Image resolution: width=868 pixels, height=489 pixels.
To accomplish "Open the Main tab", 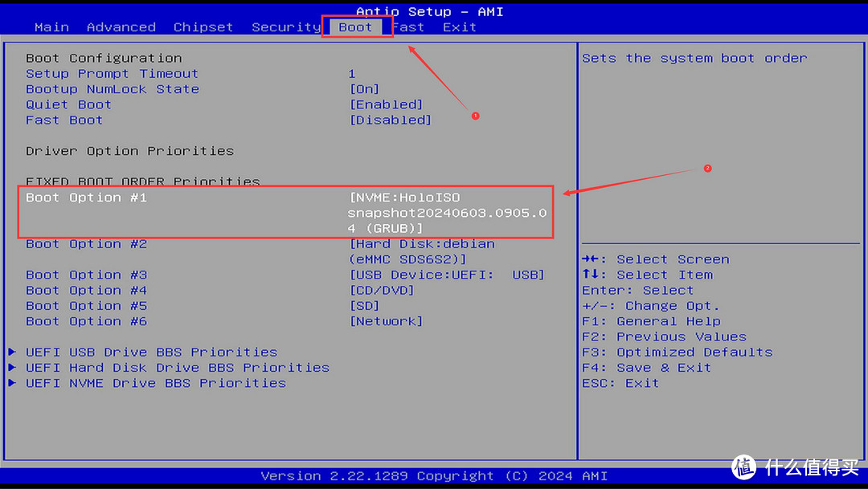I will pyautogui.click(x=51, y=27).
